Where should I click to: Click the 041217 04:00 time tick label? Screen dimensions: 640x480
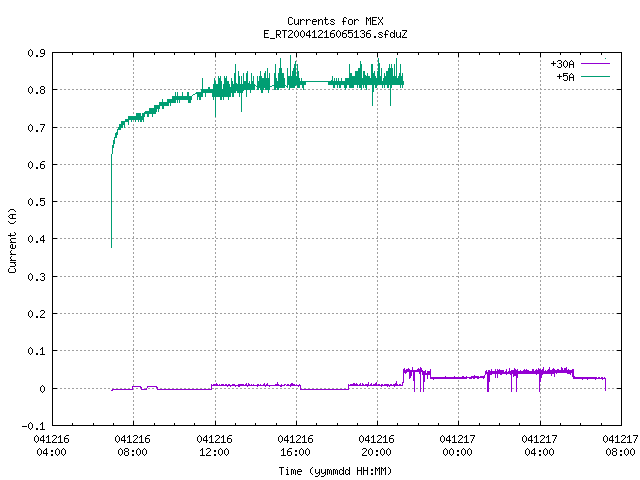tap(540, 446)
